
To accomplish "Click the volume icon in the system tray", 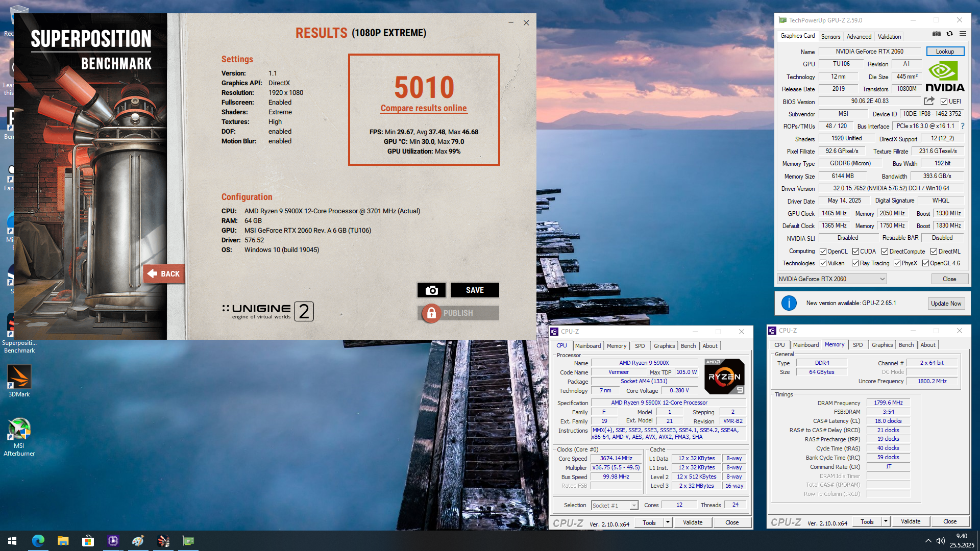I will [x=941, y=541].
